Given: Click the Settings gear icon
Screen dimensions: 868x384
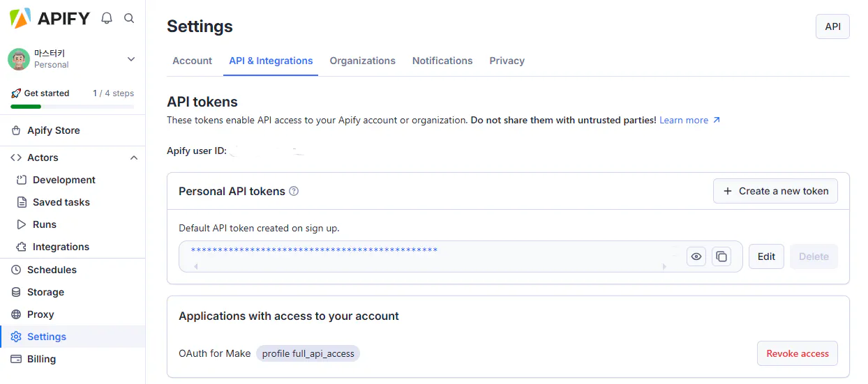Looking at the screenshot, I should [x=16, y=337].
